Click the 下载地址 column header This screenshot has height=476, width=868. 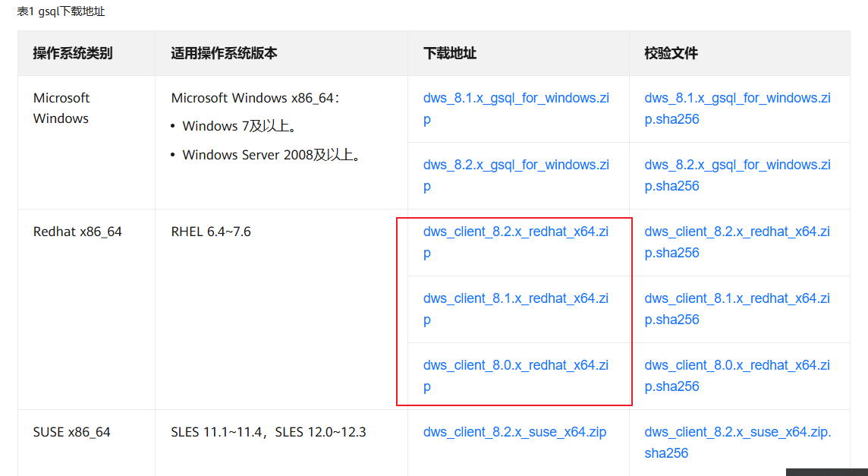point(449,53)
